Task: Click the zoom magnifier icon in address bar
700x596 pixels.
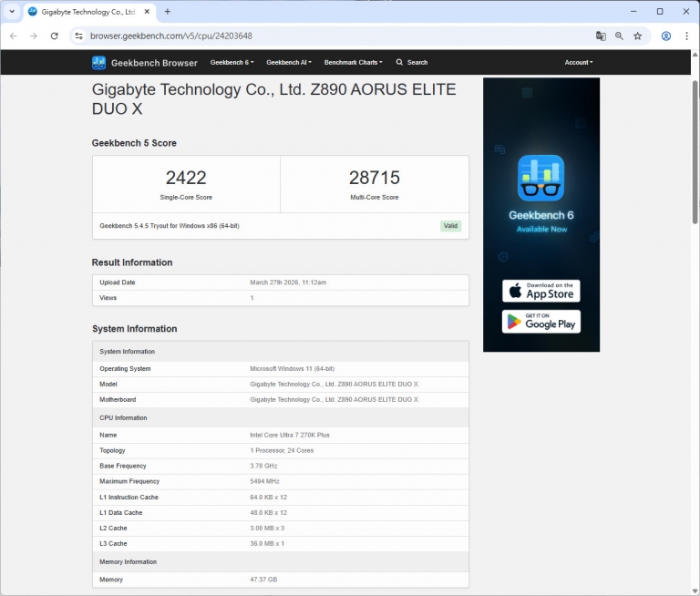Action: click(x=619, y=36)
